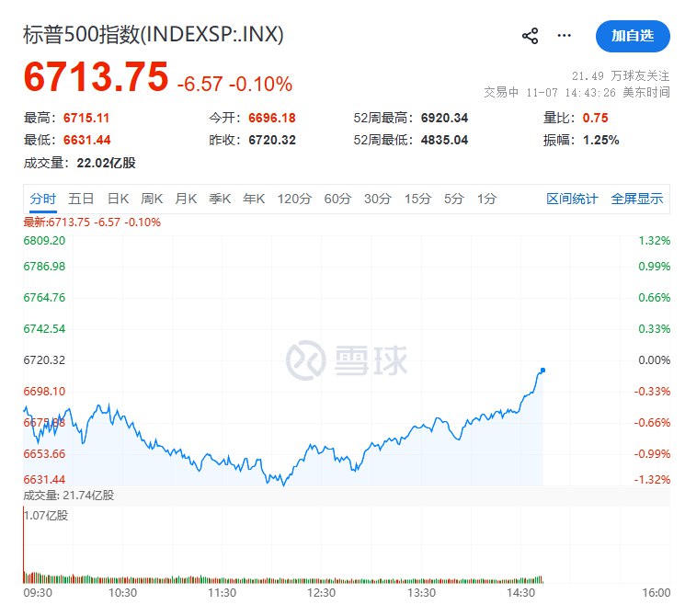685x616 pixels.
Task: Click the 昨收 value 6720.32
Action: (x=272, y=141)
